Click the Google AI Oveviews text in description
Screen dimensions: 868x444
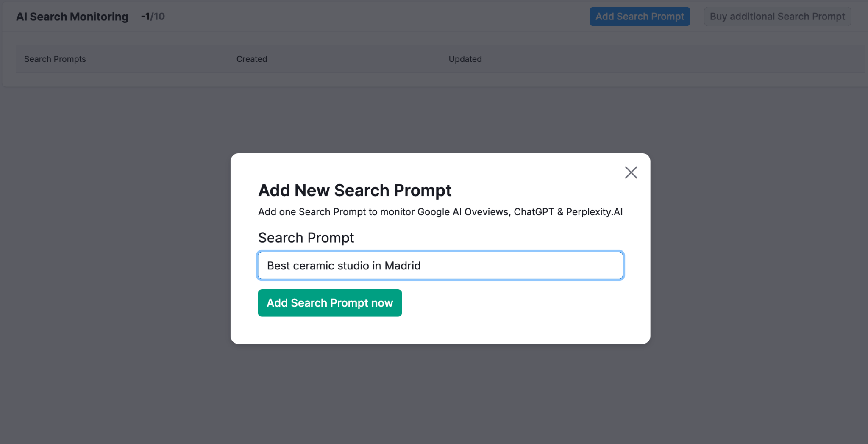click(463, 212)
